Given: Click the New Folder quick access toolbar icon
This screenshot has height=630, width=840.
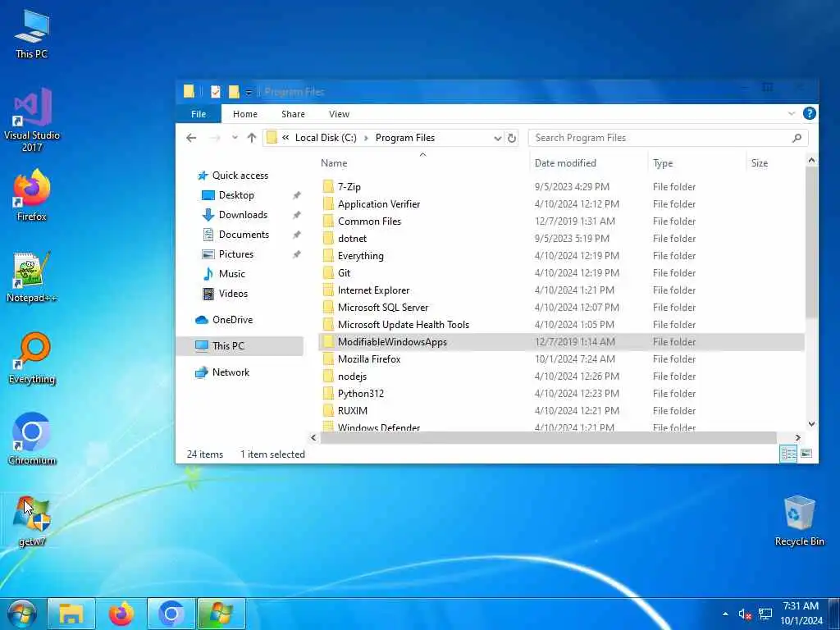Looking at the screenshot, I should [234, 92].
